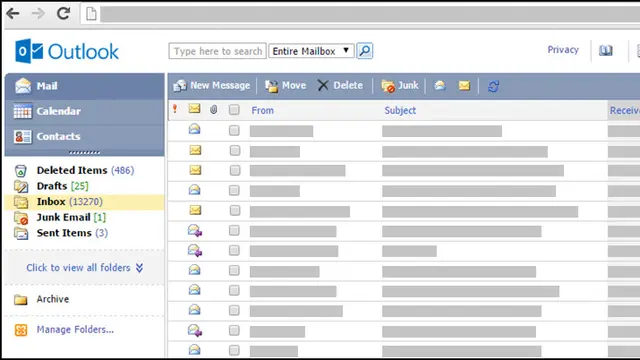This screenshot has width=640, height=360.
Task: Expand Click to view all folders
Action: point(84,268)
